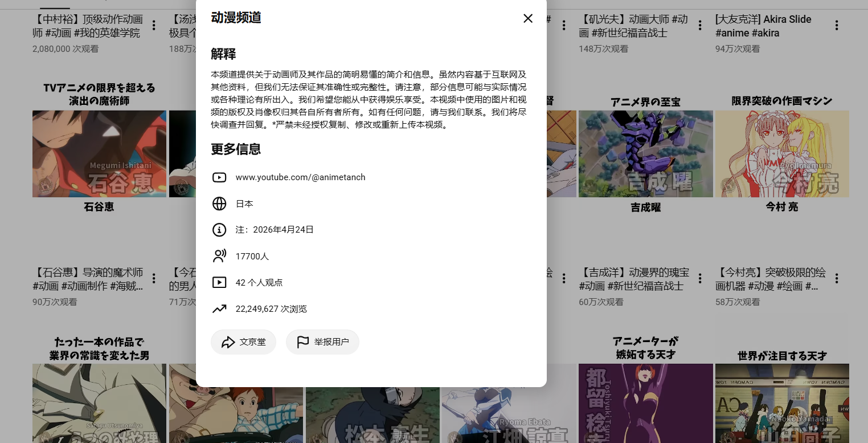Screen dimensions: 868x443
Task: Click the 日本 country text
Action: tap(244, 204)
